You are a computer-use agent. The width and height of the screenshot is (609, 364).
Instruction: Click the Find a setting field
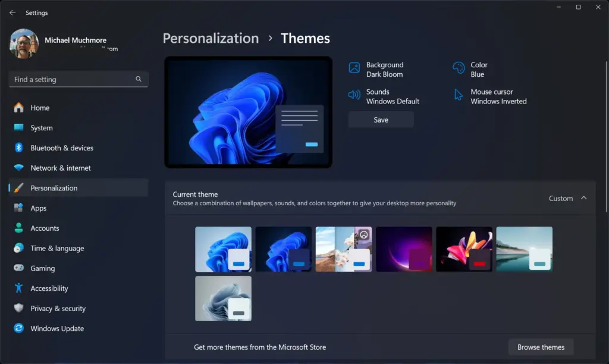(78, 79)
